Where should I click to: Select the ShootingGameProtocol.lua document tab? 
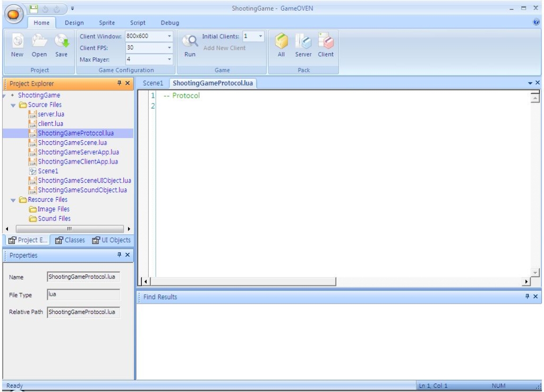click(212, 83)
